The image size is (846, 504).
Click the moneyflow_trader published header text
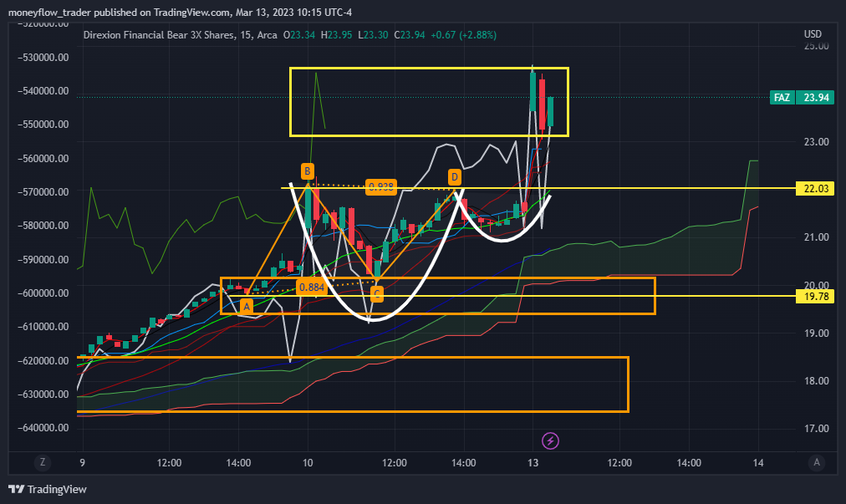(181, 13)
